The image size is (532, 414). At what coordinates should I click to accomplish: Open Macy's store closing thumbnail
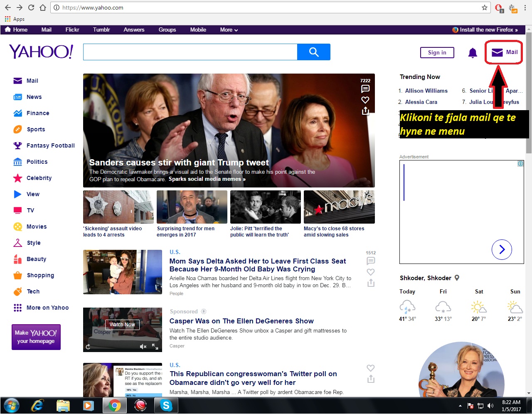[x=339, y=207]
